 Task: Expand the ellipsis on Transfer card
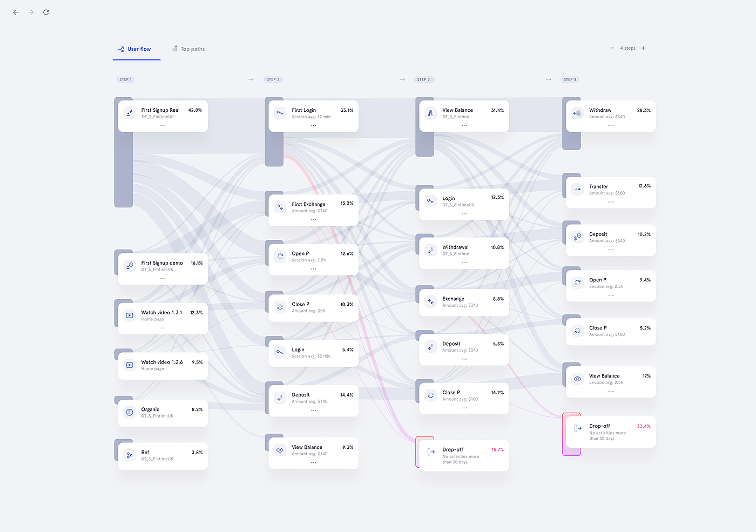[x=611, y=202]
